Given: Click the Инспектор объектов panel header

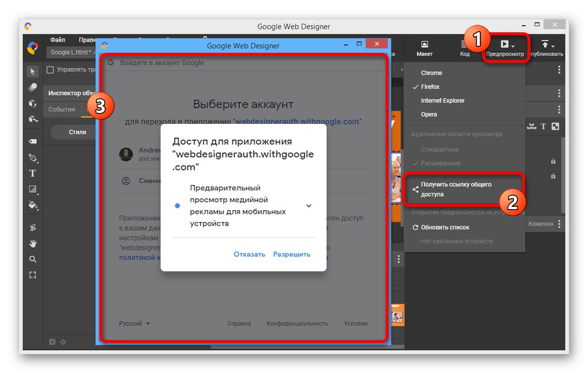Looking at the screenshot, I should coord(71,93).
